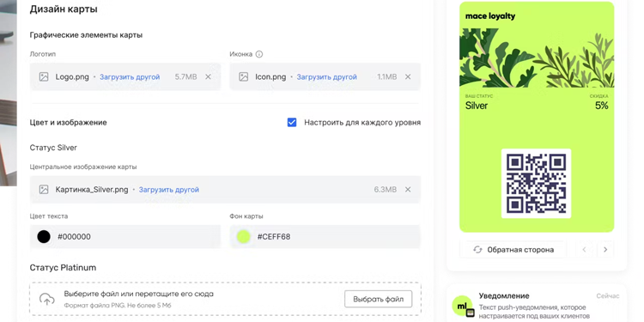Image resolution: width=644 pixels, height=322 pixels.
Task: Click the mace loyalty logo on card
Action: coord(490,16)
